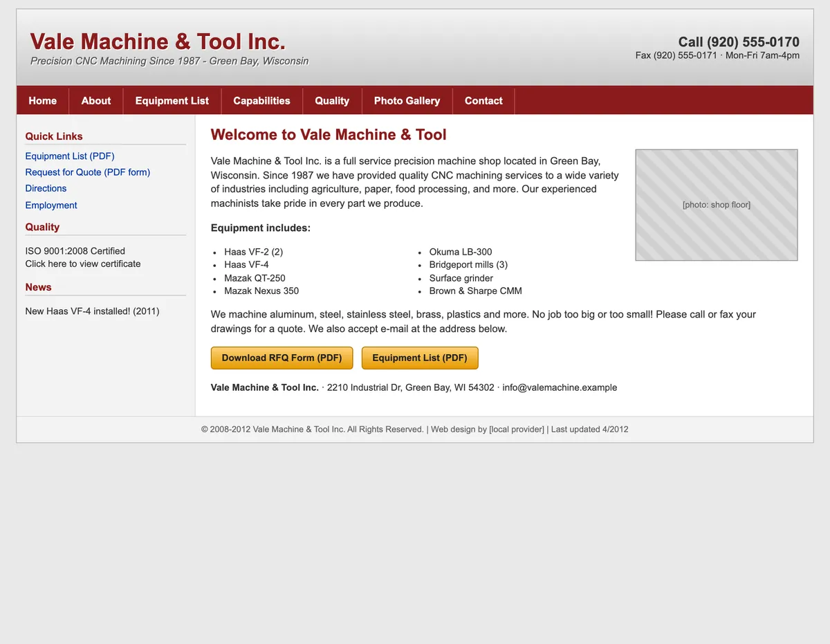
Task: Open Equipment List in navigation bar
Action: 172,101
